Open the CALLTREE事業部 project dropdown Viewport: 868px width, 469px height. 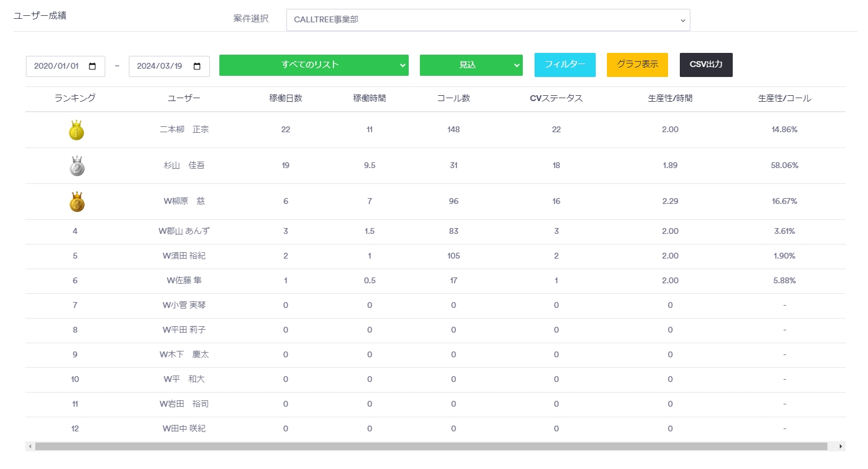tap(488, 19)
